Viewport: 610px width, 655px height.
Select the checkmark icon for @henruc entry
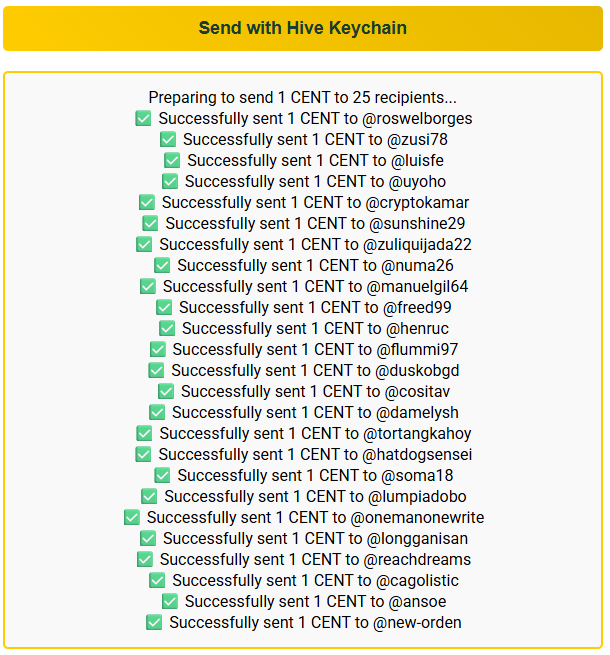pyautogui.click(x=167, y=328)
